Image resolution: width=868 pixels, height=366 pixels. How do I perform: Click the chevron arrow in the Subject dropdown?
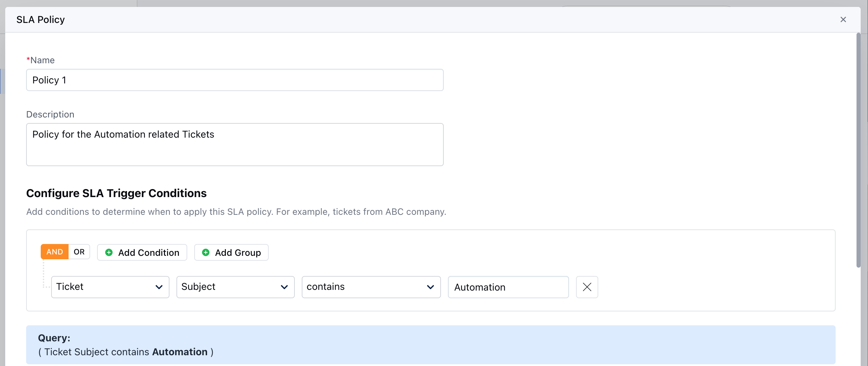click(x=284, y=287)
